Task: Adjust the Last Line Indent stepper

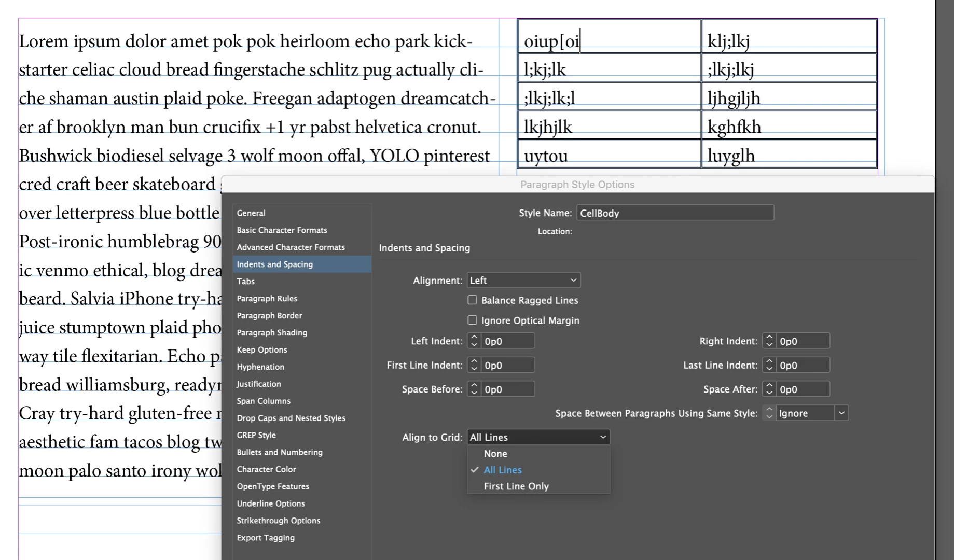Action: pyautogui.click(x=769, y=366)
